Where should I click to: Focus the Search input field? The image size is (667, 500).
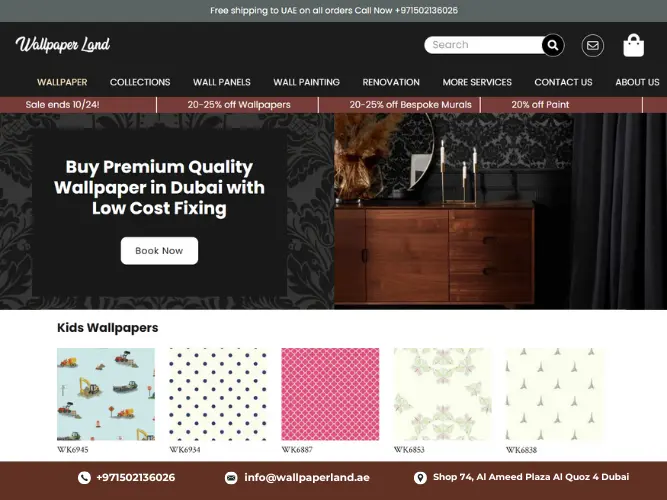pos(483,45)
